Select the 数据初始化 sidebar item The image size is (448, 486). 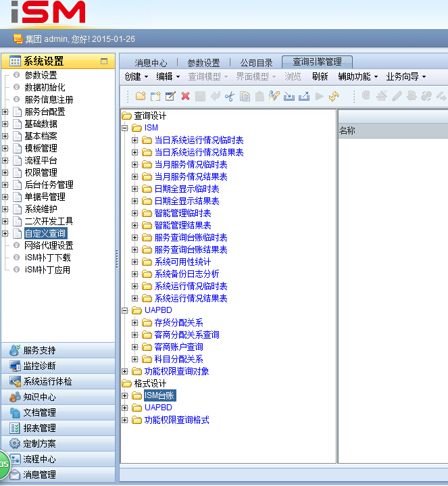click(45, 87)
